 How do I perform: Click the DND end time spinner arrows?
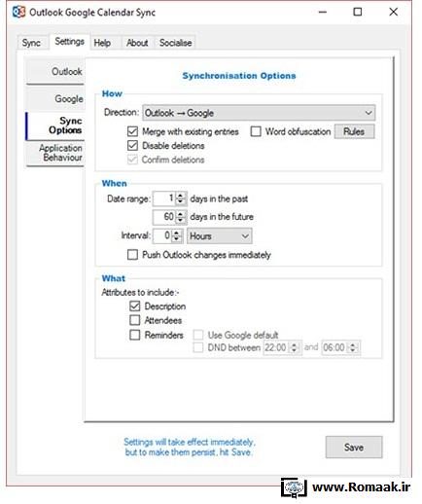click(x=353, y=347)
